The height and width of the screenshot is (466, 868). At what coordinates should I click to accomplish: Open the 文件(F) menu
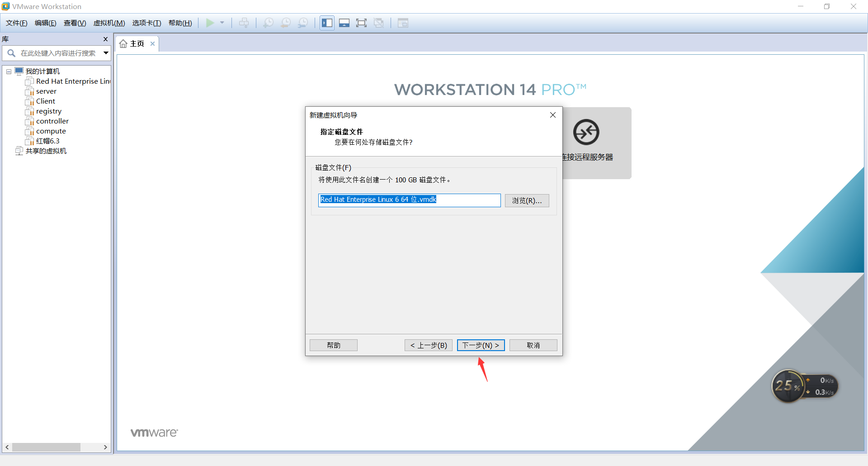point(17,23)
